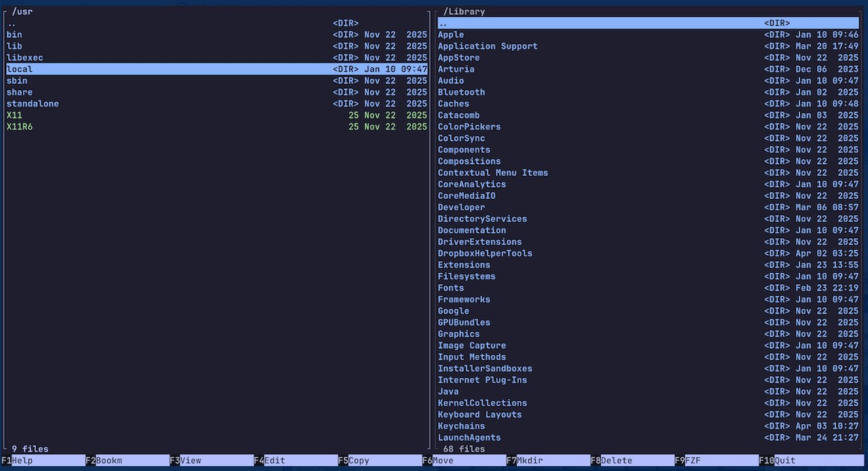The width and height of the screenshot is (868, 471).
Task: Select the Bluetooth folder
Action: pyautogui.click(x=648, y=92)
